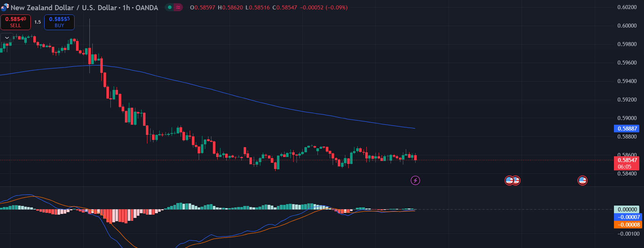Click the BUY button at 0.58555

pos(59,22)
